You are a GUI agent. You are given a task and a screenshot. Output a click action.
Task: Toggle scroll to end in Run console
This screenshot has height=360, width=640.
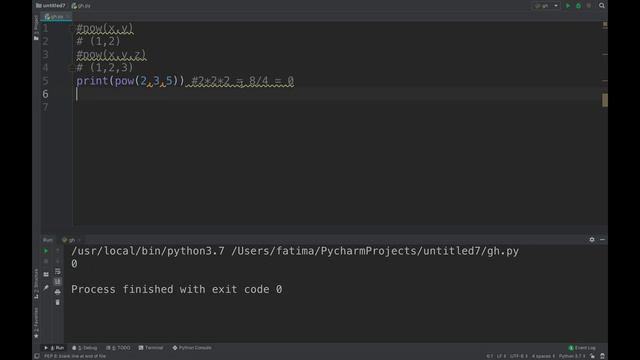coord(58,282)
